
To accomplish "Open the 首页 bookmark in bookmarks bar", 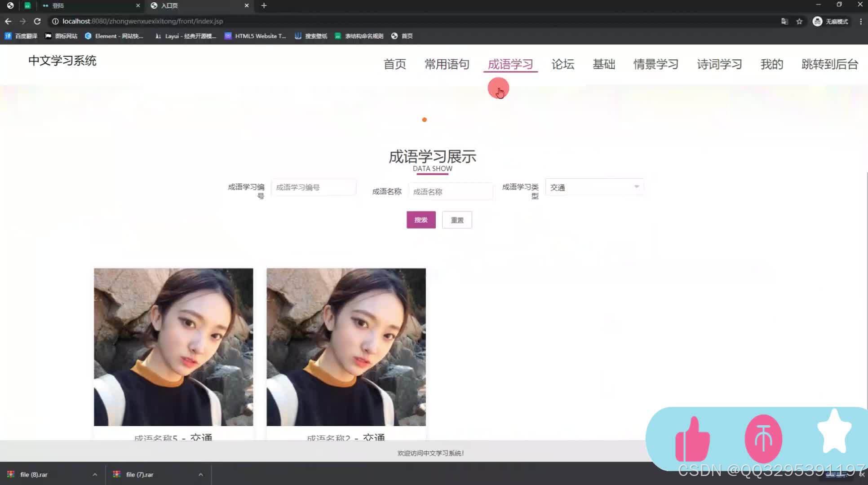I will click(x=402, y=36).
